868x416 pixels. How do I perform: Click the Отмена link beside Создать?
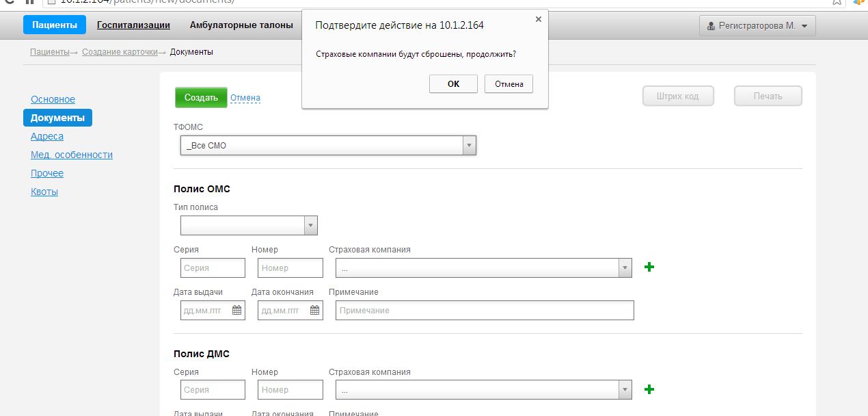245,98
